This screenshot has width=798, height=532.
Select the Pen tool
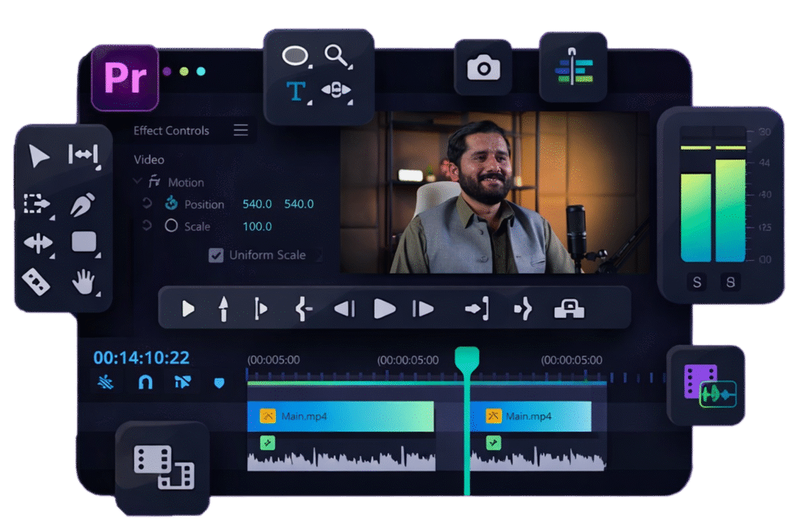coord(83,204)
